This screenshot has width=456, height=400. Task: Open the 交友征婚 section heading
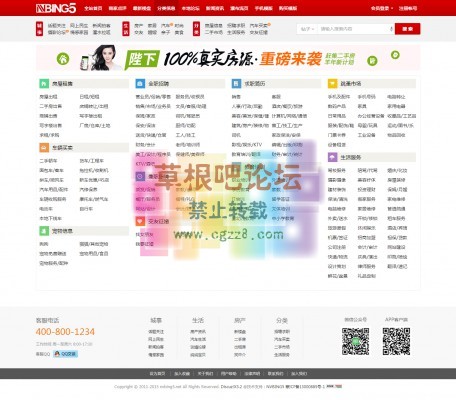click(158, 221)
